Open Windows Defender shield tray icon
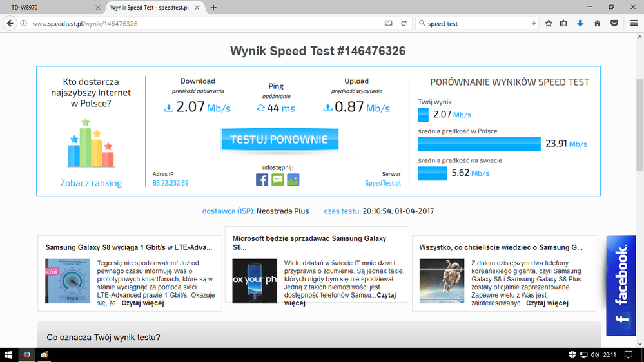Screen dimensions: 644x362 point(572,355)
